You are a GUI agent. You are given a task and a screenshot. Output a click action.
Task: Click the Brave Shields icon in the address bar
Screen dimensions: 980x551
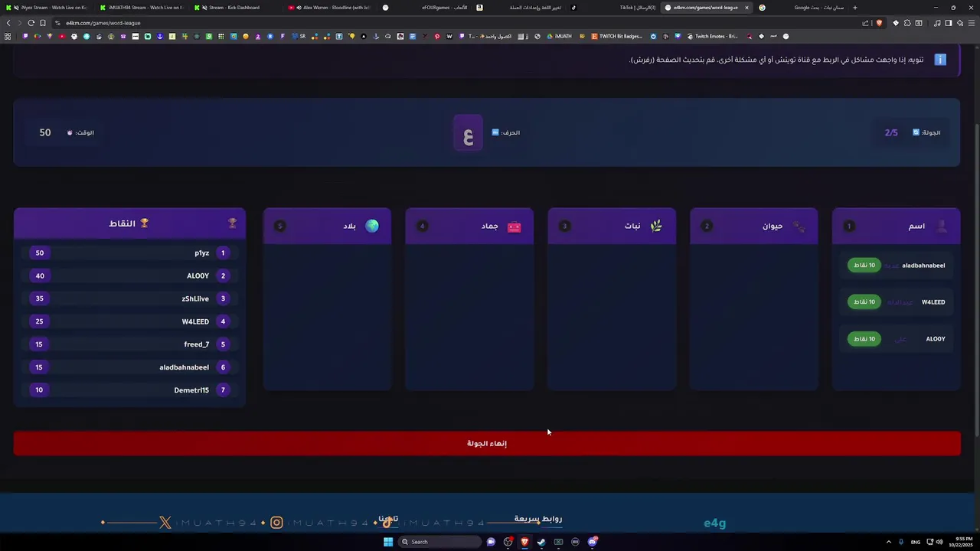(879, 23)
